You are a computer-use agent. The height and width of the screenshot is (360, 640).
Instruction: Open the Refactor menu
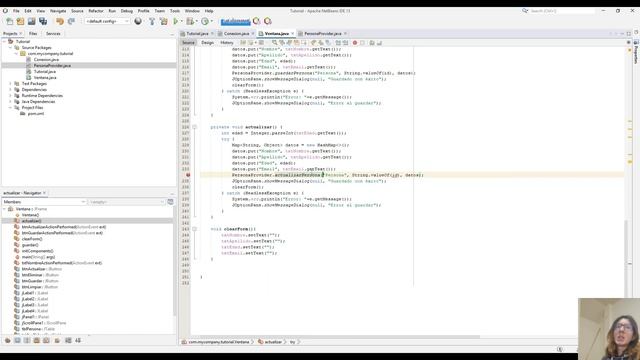(x=96, y=11)
